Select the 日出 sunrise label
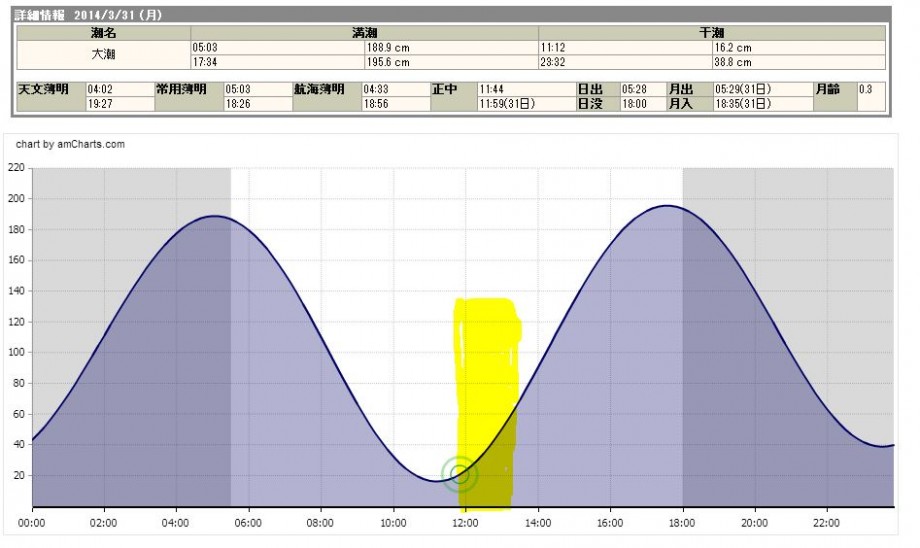 pos(590,89)
